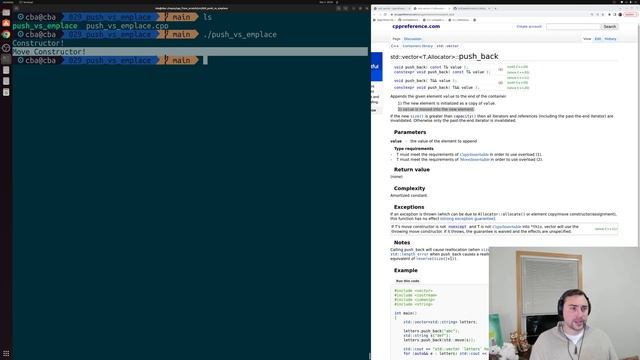The width and height of the screenshot is (640, 360).
Task: Click the bookmark star in Chrome's address bar
Action: click(603, 14)
